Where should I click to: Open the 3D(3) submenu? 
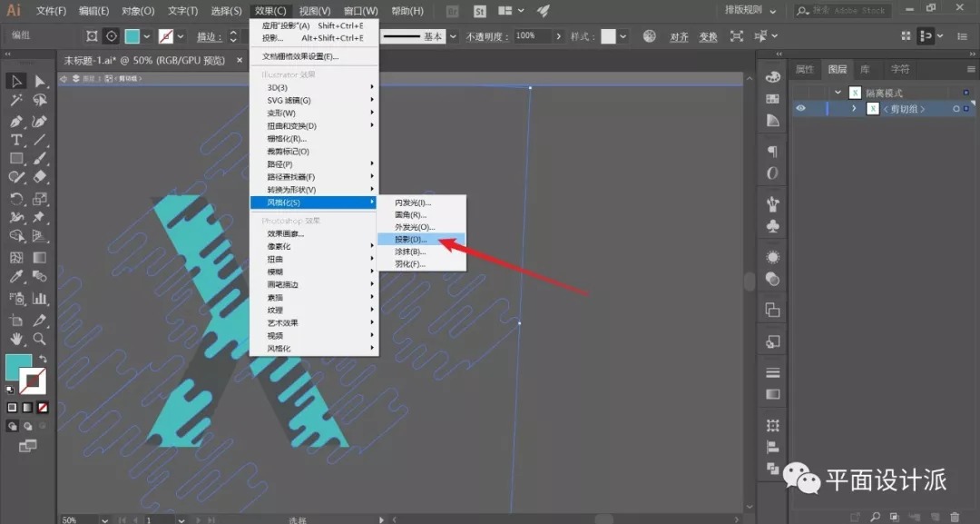point(314,87)
